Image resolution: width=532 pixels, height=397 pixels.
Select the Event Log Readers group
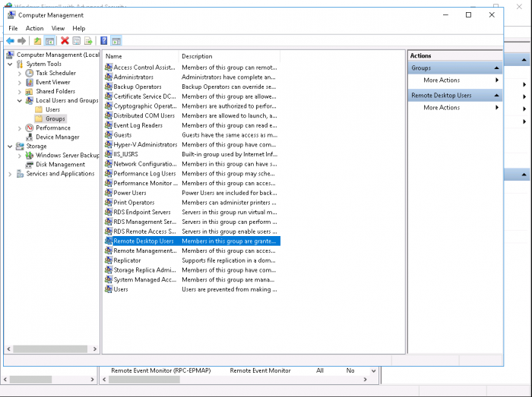(x=138, y=125)
